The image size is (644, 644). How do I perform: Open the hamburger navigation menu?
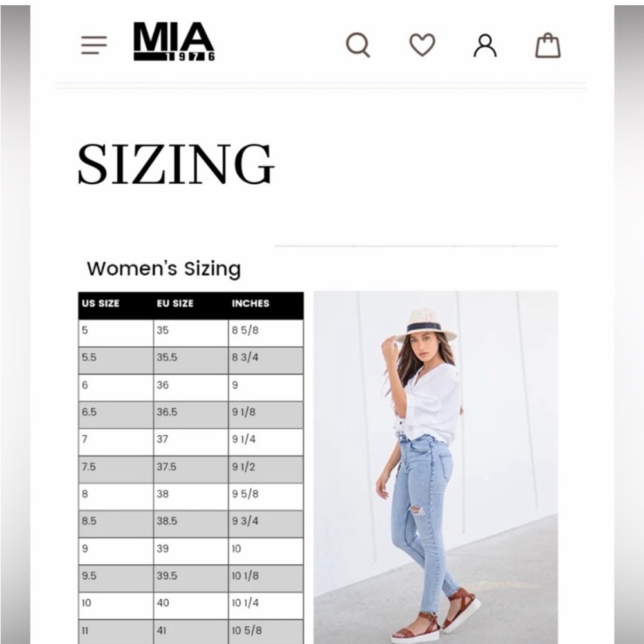click(x=94, y=45)
